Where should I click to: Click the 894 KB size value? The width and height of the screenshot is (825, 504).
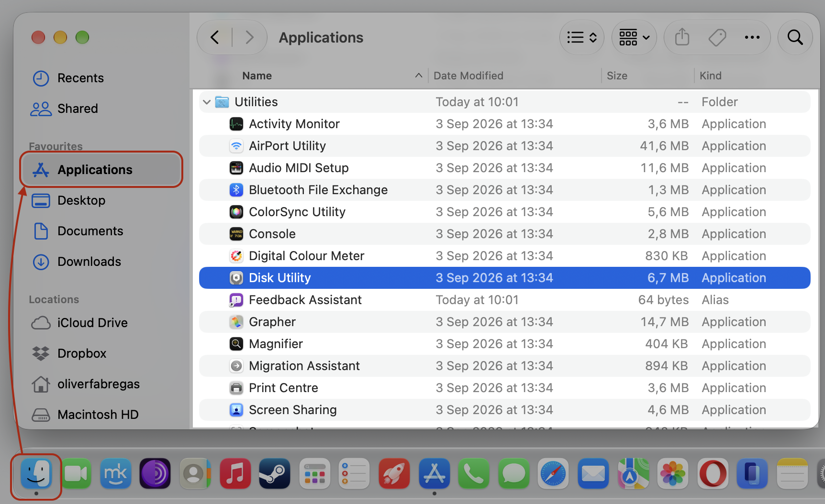coord(667,366)
